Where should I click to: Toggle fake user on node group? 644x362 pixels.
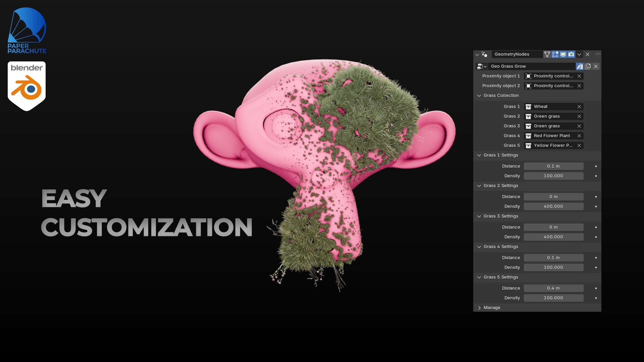[x=580, y=66]
